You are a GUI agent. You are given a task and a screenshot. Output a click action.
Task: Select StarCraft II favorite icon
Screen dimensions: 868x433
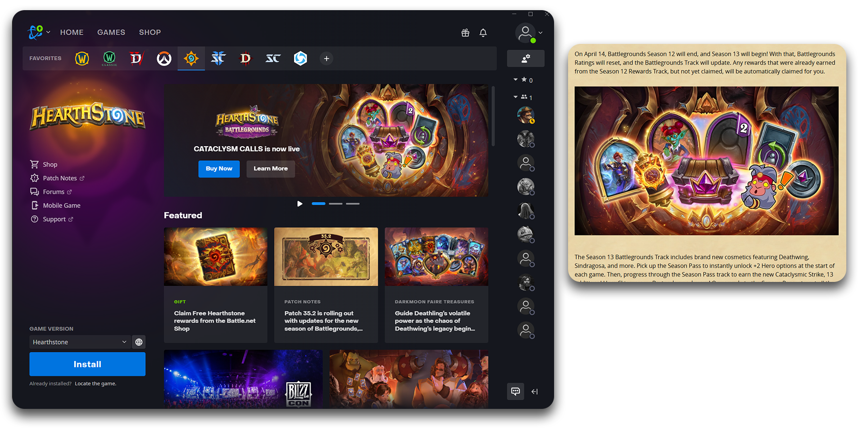218,58
